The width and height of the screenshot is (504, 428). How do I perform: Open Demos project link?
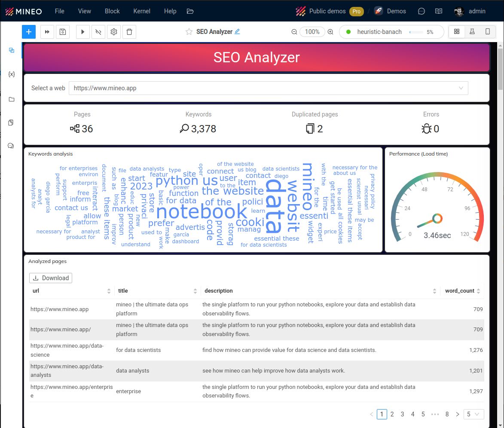tap(396, 11)
